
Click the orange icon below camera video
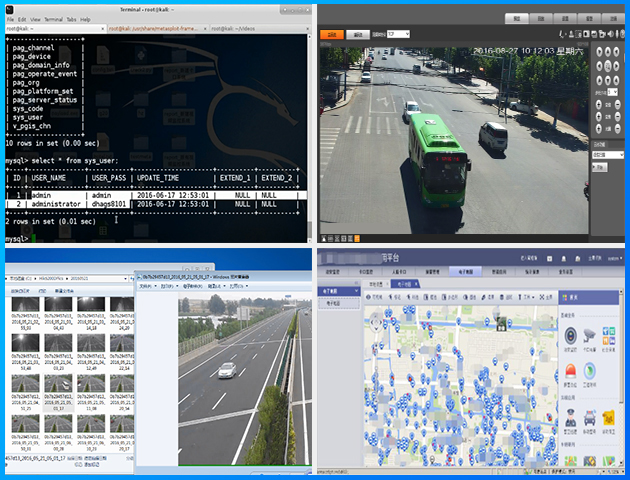(357, 238)
